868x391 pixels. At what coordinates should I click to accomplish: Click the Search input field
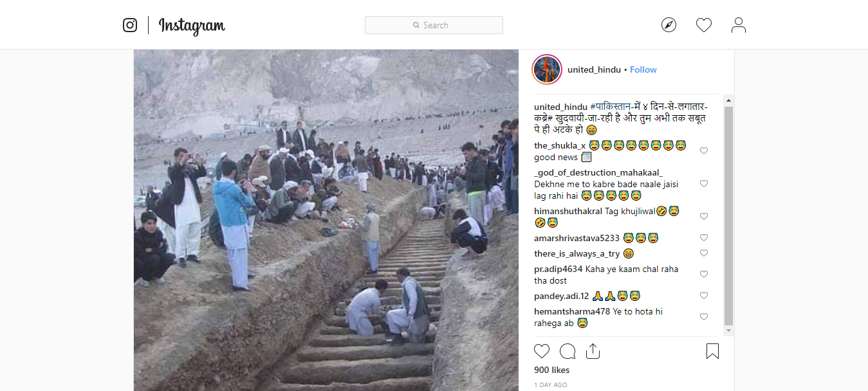click(x=434, y=25)
